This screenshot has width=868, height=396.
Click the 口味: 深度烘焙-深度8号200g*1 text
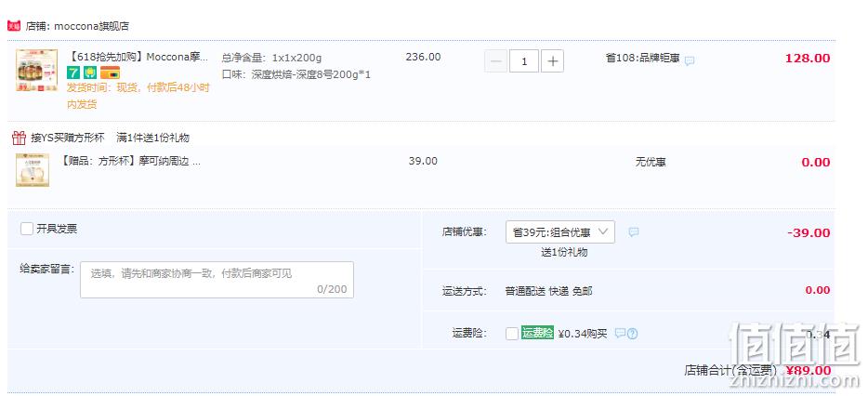tap(296, 74)
